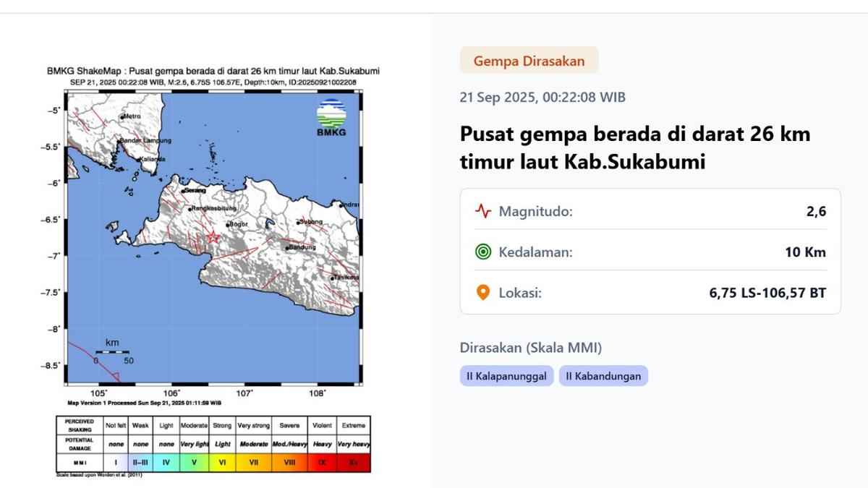Click the Magnitudo pulse wave icon

(x=482, y=212)
